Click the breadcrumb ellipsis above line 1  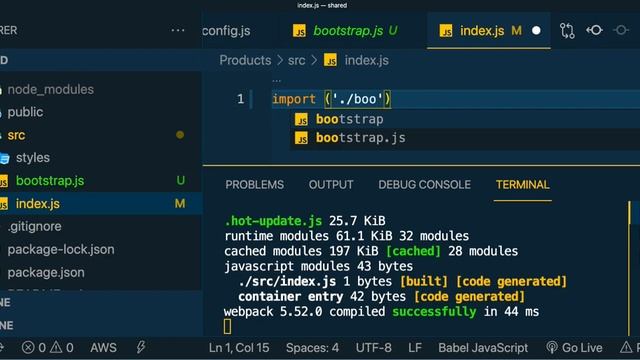(277, 80)
